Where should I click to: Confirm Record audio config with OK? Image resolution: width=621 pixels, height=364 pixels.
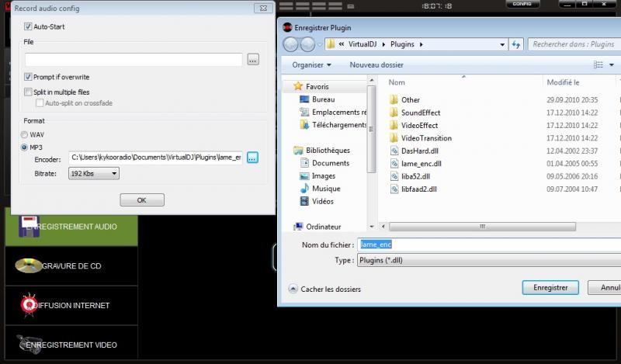click(142, 200)
